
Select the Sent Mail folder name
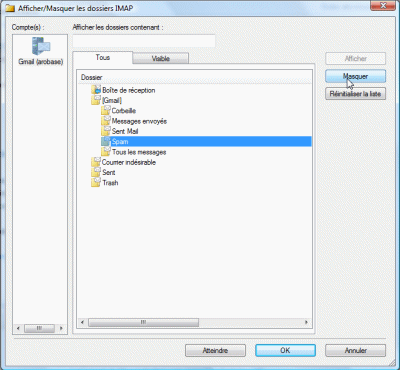tap(125, 131)
